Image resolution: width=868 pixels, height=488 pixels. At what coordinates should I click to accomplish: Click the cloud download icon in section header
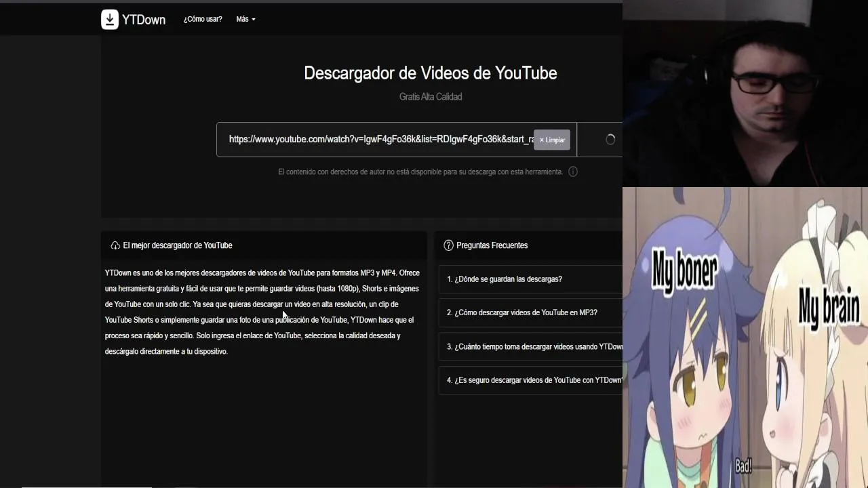pos(115,245)
